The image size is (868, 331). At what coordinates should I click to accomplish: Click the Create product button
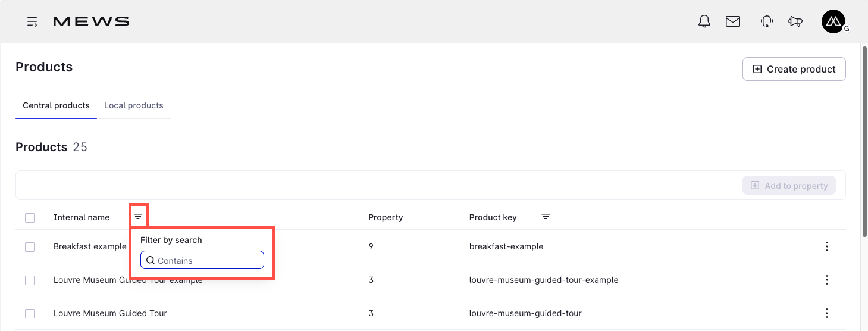point(794,69)
